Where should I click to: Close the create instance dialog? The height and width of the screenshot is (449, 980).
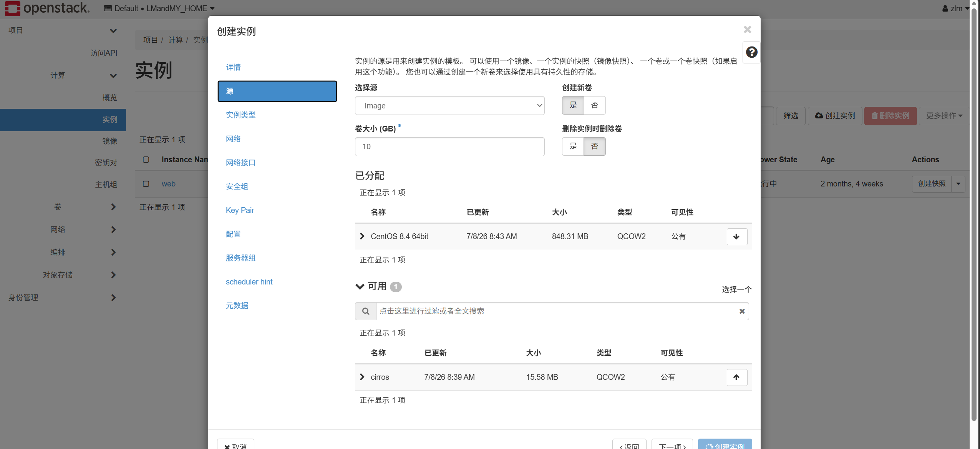point(747,30)
